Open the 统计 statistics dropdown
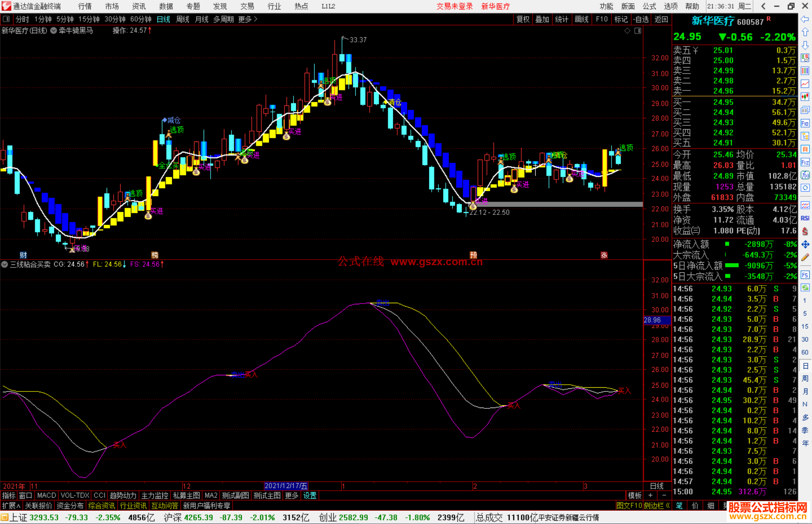812x524 pixels. click(x=562, y=19)
